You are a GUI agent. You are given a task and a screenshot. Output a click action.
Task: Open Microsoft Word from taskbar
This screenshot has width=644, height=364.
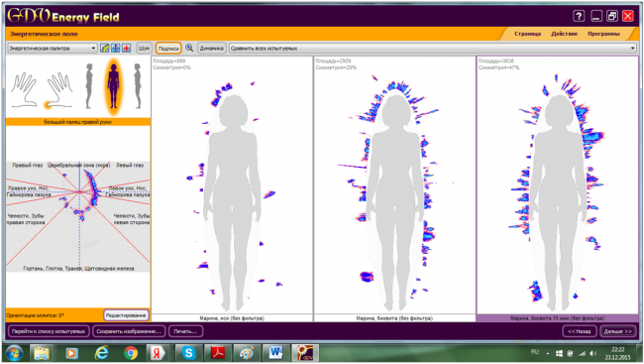[x=275, y=353]
